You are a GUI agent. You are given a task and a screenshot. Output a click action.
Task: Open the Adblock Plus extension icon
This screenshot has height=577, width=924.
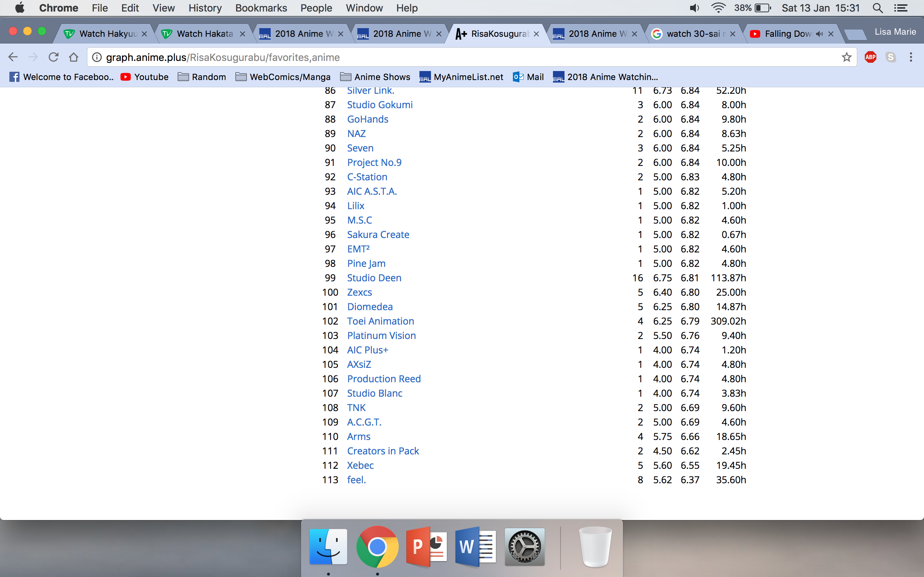pyautogui.click(x=870, y=57)
